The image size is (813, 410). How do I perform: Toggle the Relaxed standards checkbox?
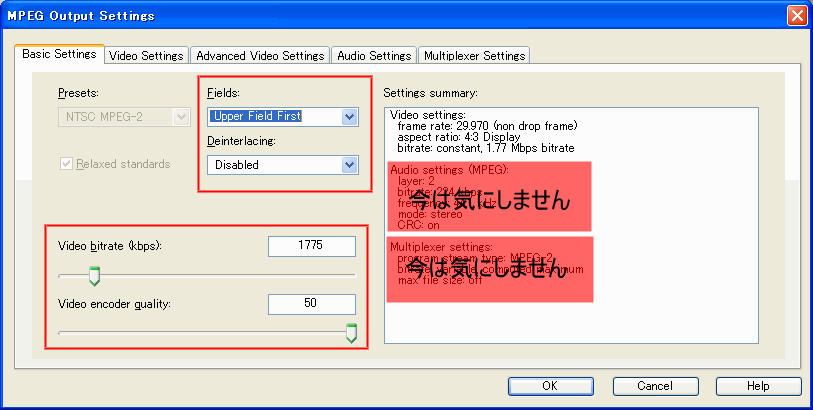67,164
